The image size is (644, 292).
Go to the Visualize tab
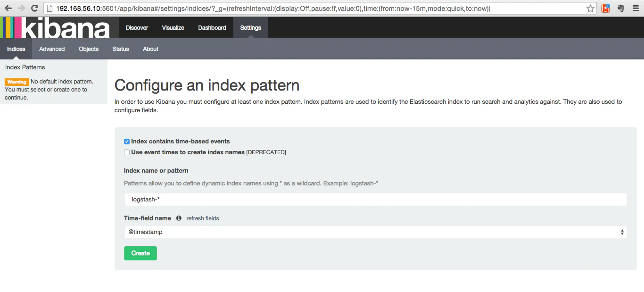173,28
